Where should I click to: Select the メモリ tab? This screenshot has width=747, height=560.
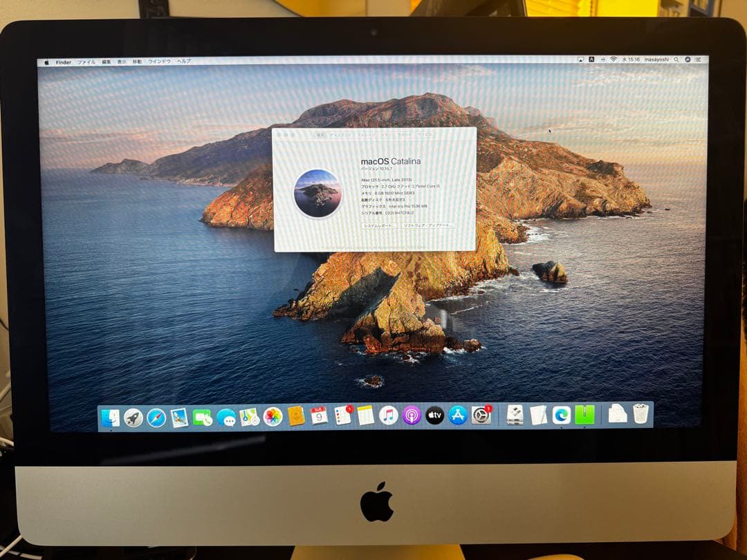point(387,136)
